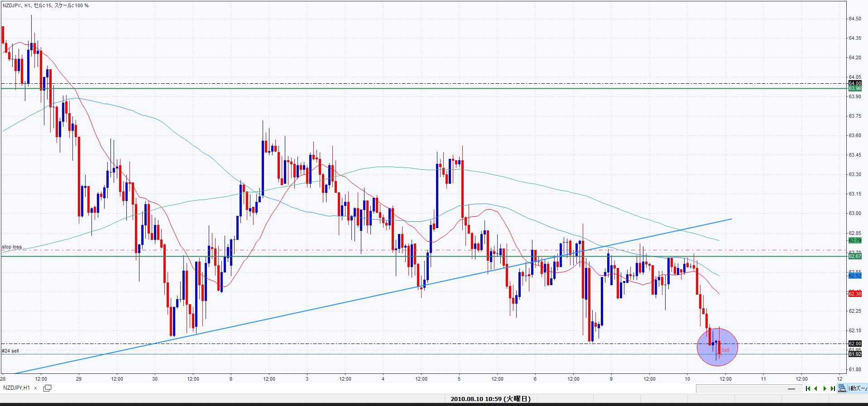Click the green 62.67 price level tag
The height and width of the screenshot is (406, 868).
pos(855,256)
